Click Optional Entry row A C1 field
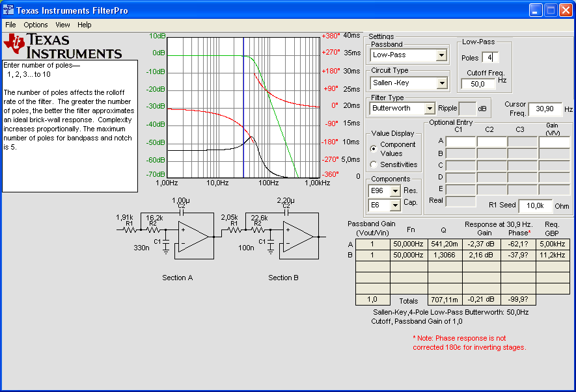The image size is (576, 392). (x=461, y=142)
